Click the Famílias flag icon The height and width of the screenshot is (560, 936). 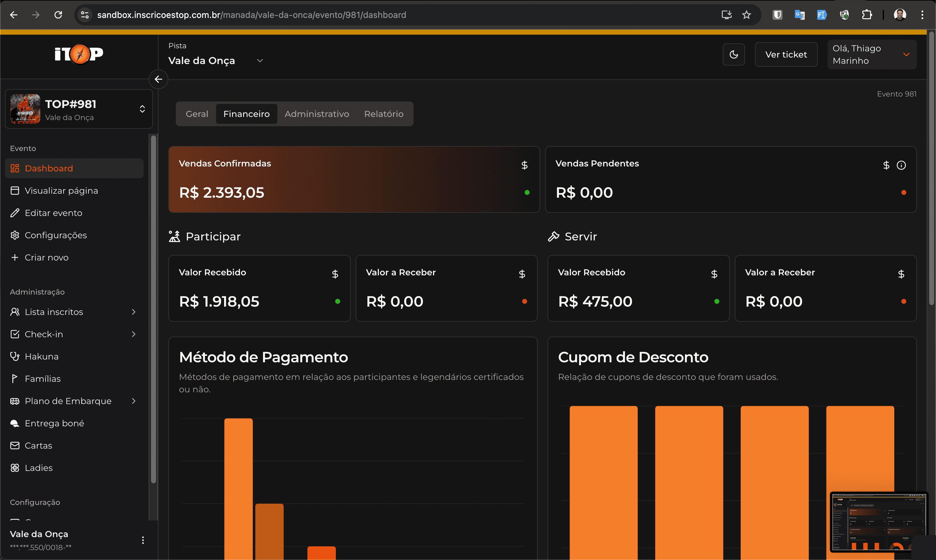(15, 378)
